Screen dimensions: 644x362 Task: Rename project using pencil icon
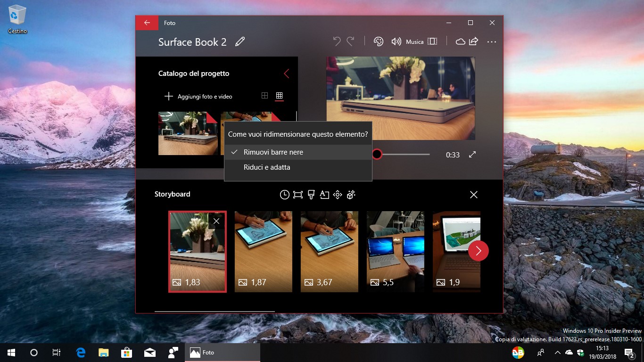tap(240, 41)
